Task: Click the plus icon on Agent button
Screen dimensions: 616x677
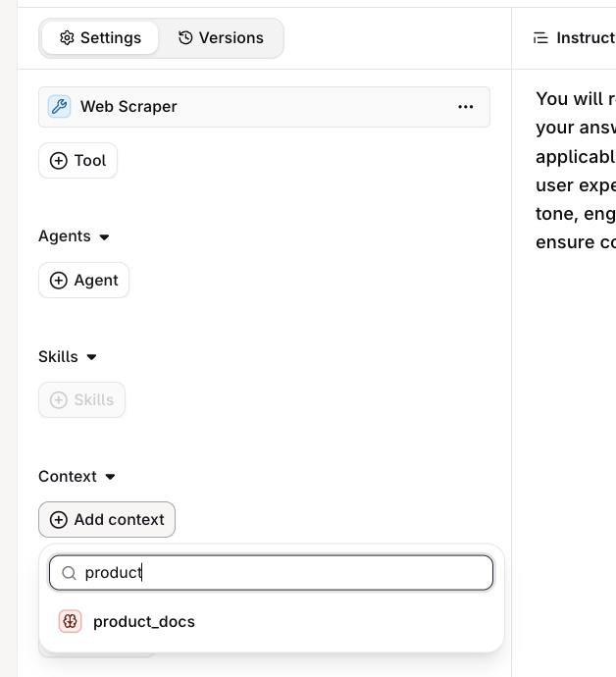Action: click(x=59, y=281)
